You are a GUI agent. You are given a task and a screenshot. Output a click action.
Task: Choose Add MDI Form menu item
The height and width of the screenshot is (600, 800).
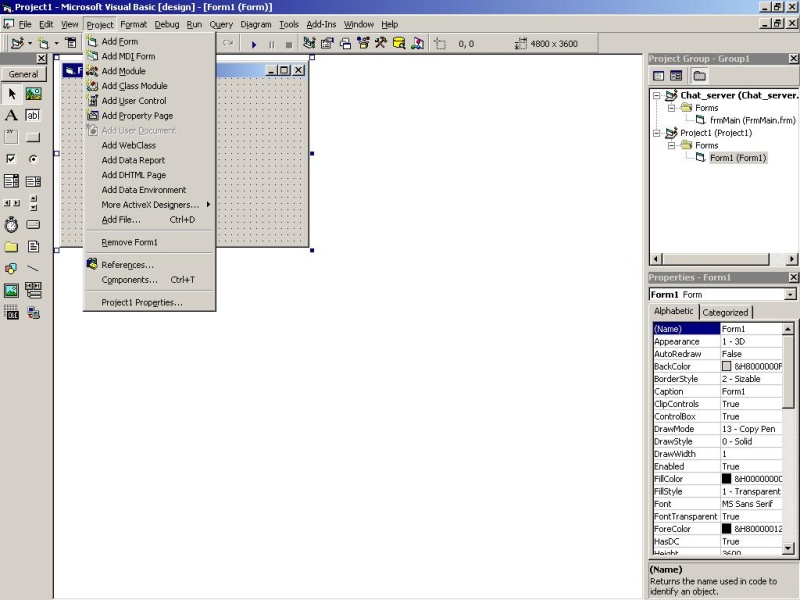(149, 56)
